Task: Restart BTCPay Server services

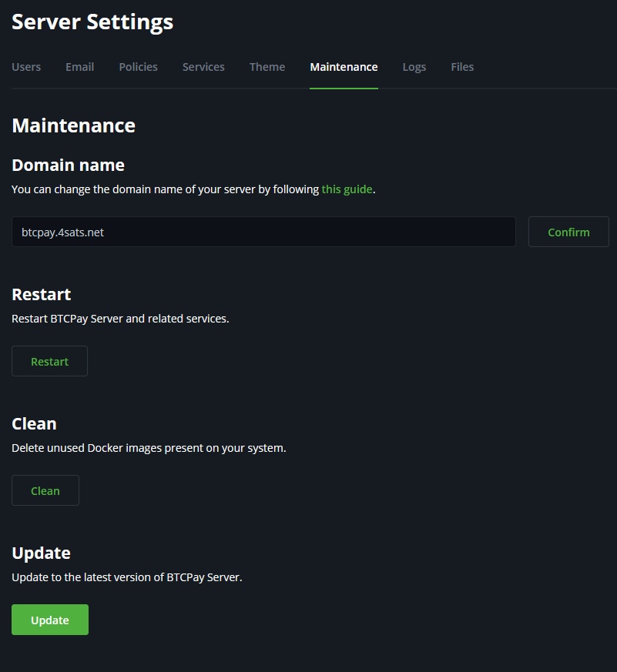Action: (x=49, y=360)
